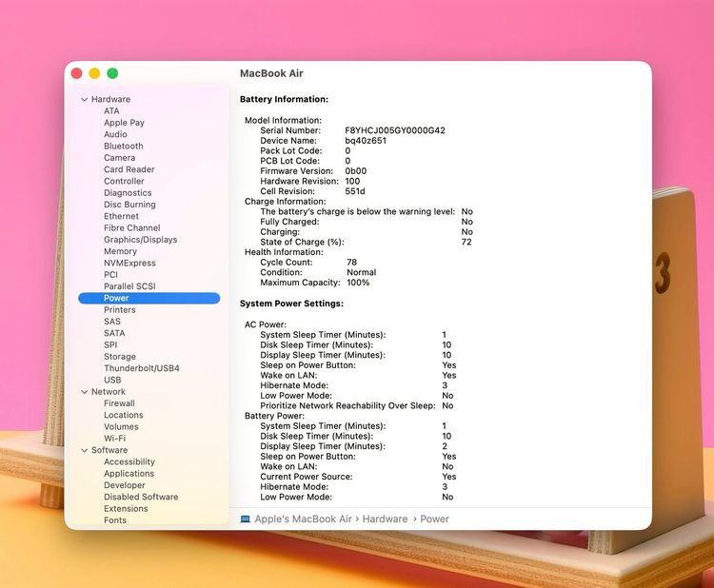
Task: Select Applications under Software
Action: coord(129,474)
